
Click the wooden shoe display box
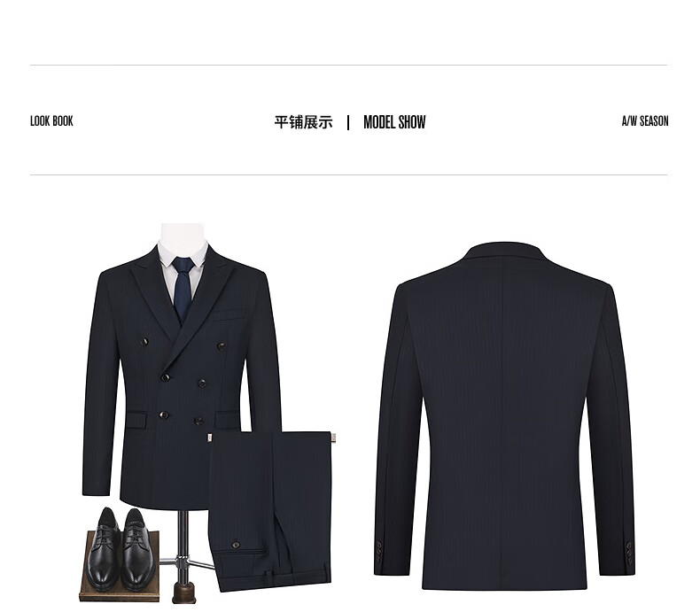tap(120, 567)
